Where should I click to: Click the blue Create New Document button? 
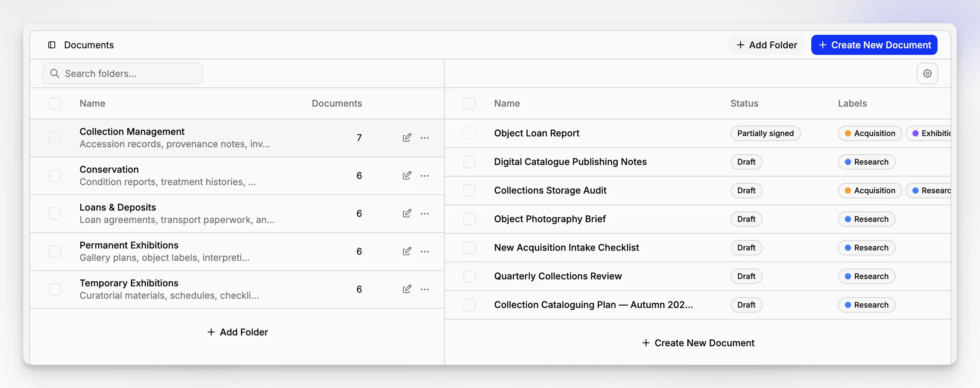click(874, 45)
